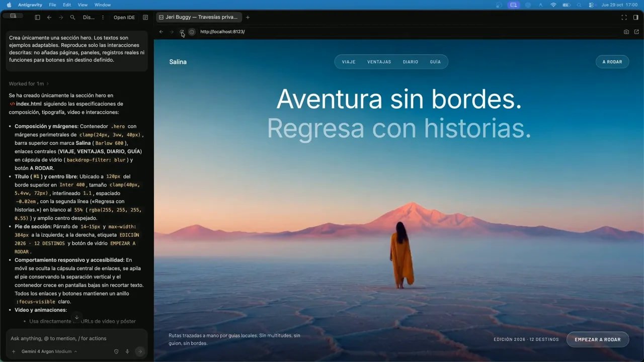The width and height of the screenshot is (644, 362).
Task: Open the VIAJE nav link
Action: 349,62
